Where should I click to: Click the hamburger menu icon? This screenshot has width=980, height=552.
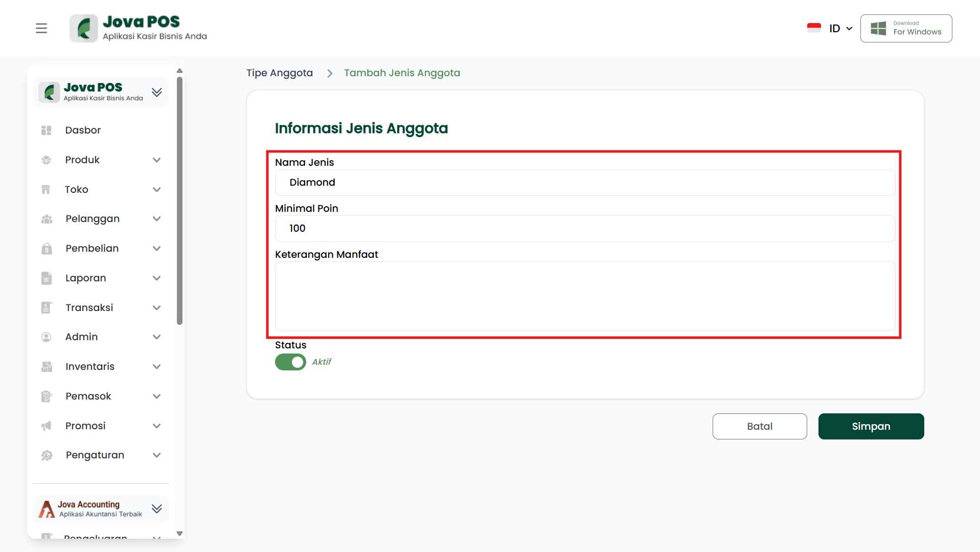point(41,28)
